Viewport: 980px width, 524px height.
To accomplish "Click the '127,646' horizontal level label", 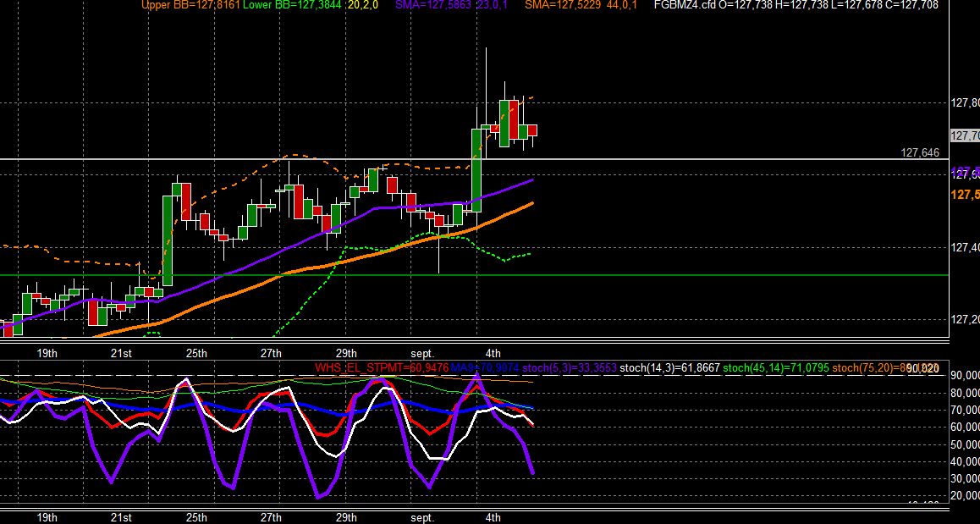I will [x=919, y=152].
